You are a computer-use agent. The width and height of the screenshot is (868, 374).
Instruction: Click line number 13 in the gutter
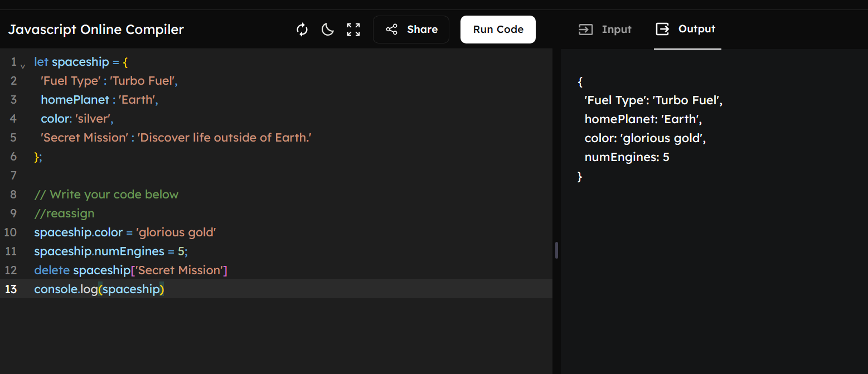tap(11, 289)
